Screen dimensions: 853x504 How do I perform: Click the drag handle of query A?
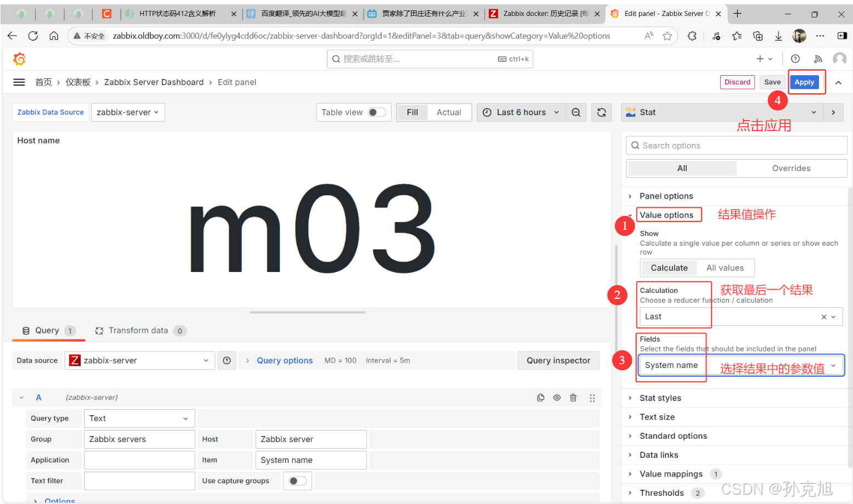[x=592, y=398]
